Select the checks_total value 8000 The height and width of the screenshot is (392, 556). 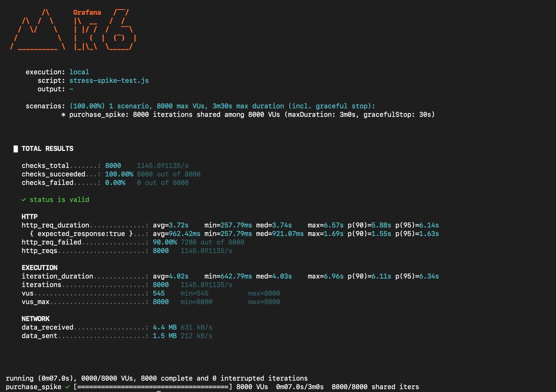click(x=113, y=166)
